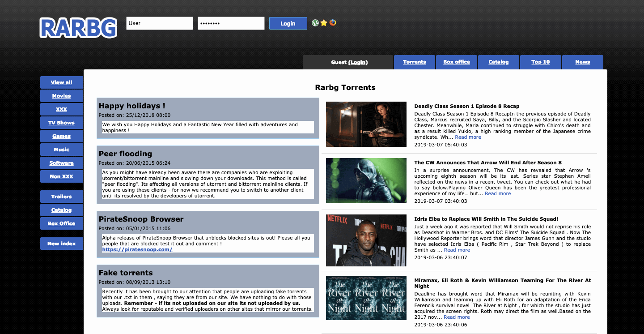Click the Deadly Class article thumbnail
Viewport: 644px width, 334px height.
[366, 124]
